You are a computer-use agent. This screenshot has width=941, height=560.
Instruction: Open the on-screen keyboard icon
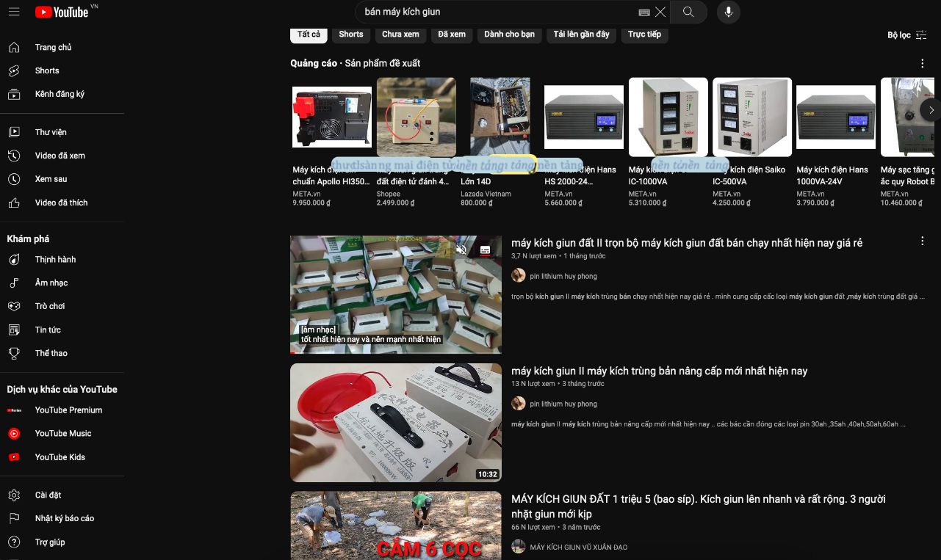pos(644,12)
